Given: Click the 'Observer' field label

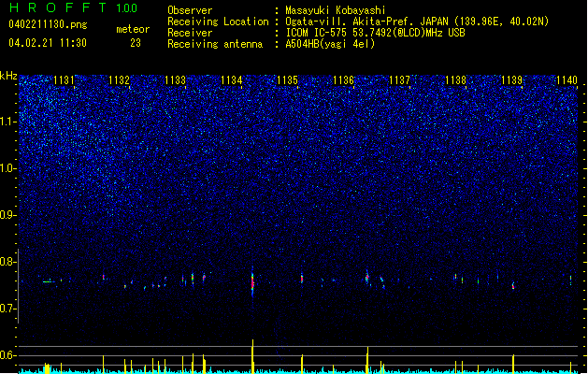Looking at the screenshot, I should 190,10.
